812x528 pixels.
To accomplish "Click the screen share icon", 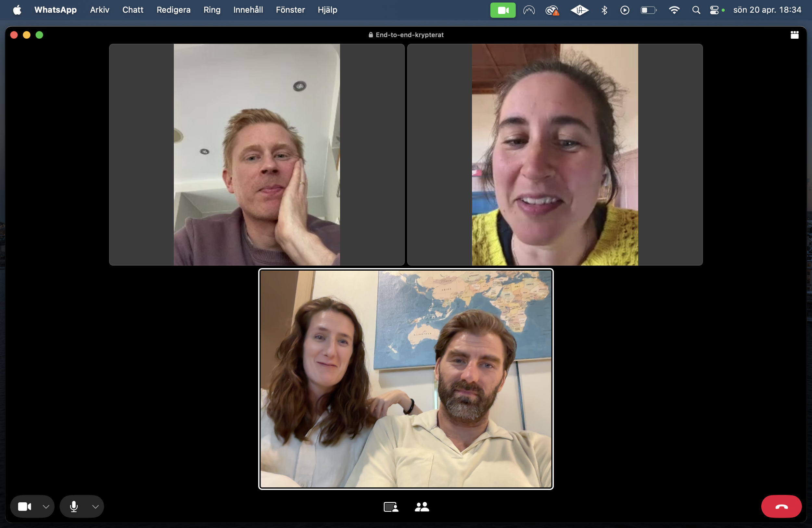I will pyautogui.click(x=391, y=507).
